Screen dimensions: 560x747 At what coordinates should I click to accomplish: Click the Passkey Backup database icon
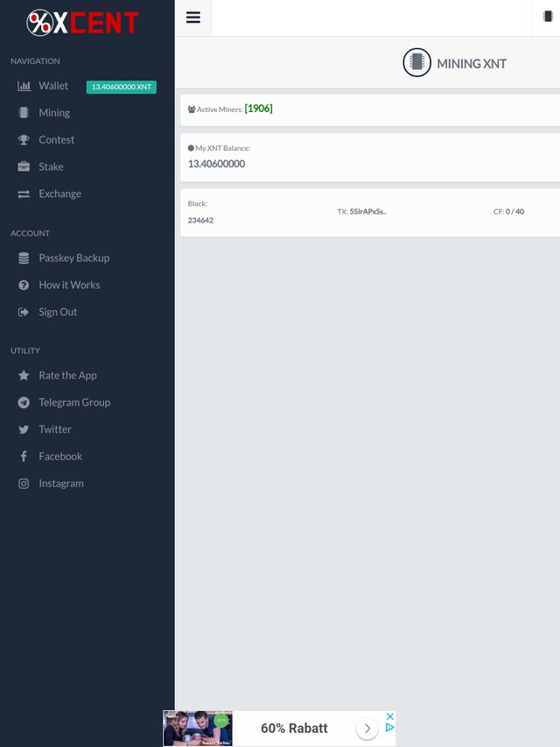(x=24, y=257)
